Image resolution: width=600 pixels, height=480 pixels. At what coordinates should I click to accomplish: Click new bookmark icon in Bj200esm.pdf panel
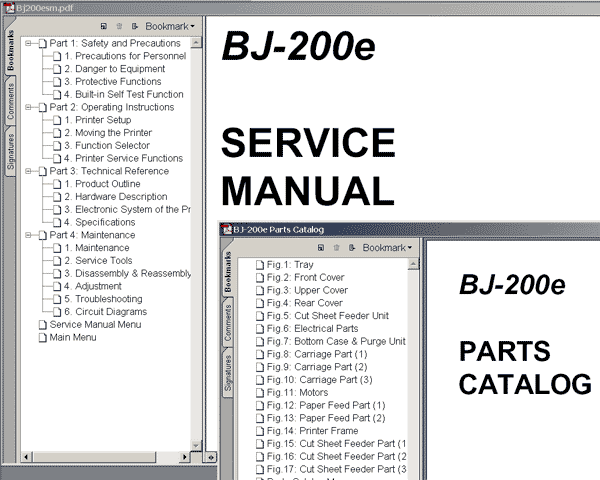104,26
